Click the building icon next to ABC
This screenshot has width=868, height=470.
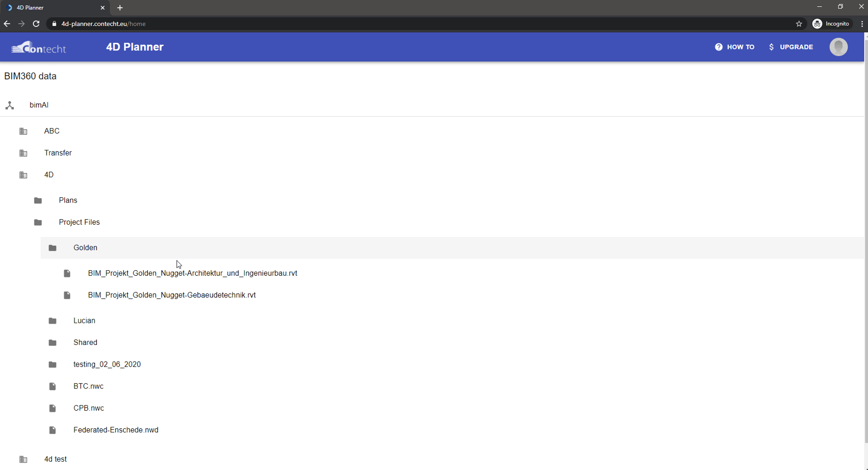(23, 131)
